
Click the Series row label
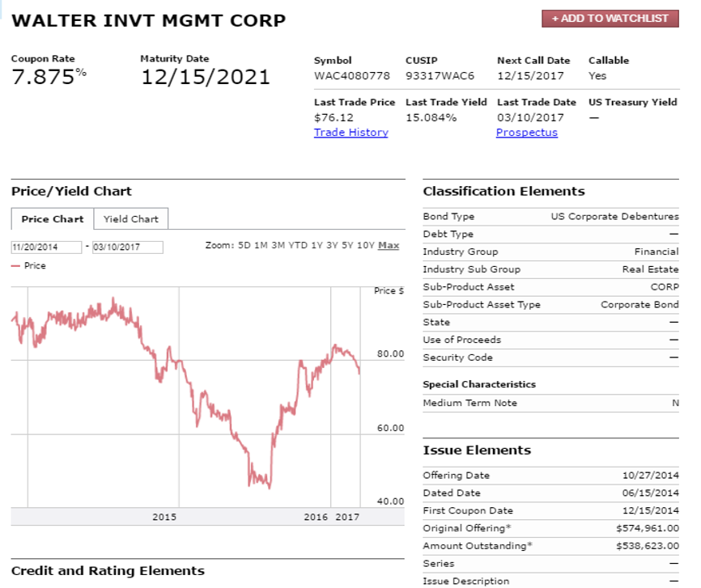[439, 564]
